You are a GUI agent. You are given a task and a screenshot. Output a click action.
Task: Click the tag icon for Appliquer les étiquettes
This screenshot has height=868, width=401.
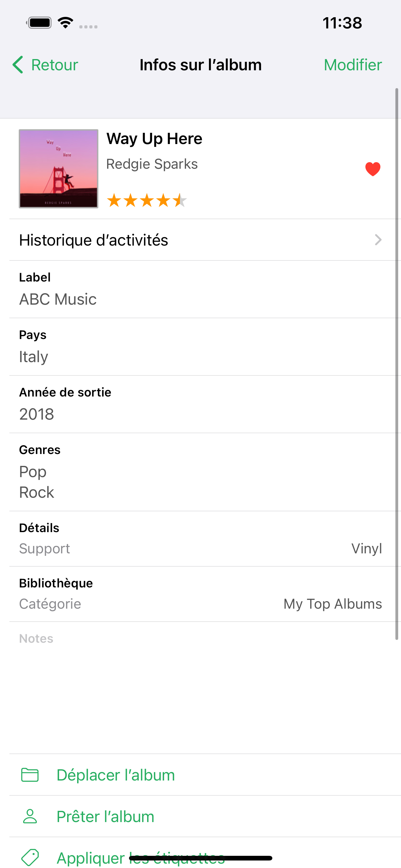(30, 857)
